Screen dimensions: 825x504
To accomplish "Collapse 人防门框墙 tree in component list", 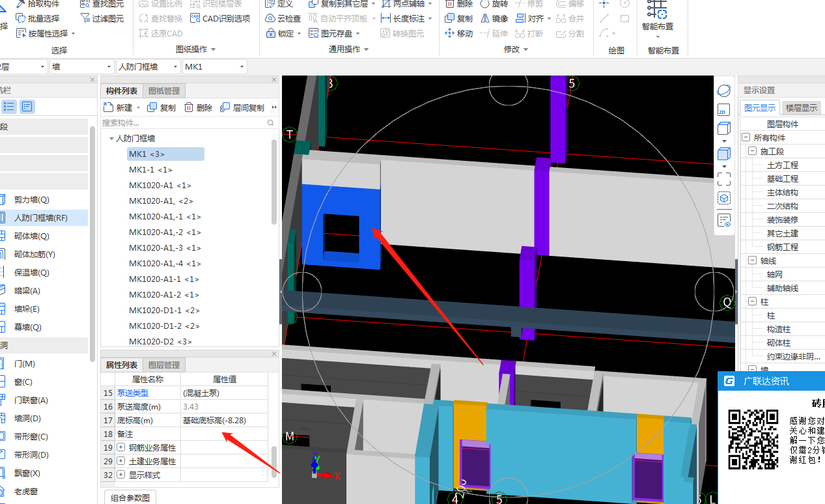I will click(x=111, y=139).
